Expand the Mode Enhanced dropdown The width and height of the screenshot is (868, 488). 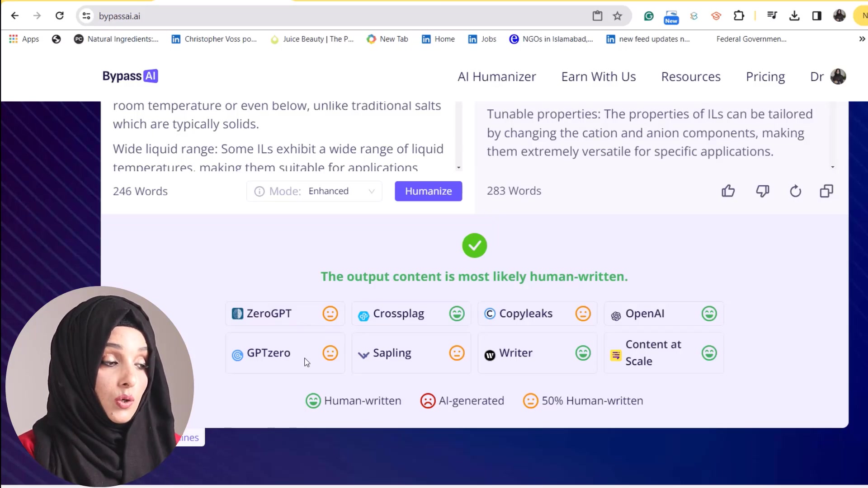341,191
